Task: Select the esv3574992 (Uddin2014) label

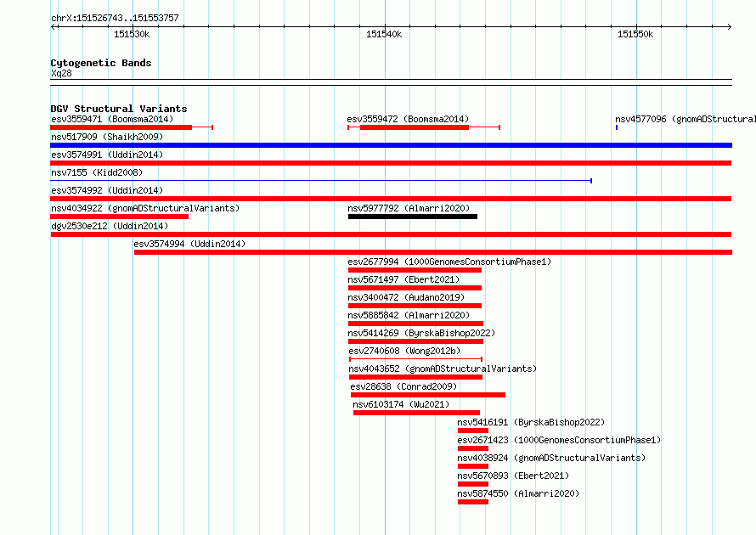Action: tap(107, 190)
